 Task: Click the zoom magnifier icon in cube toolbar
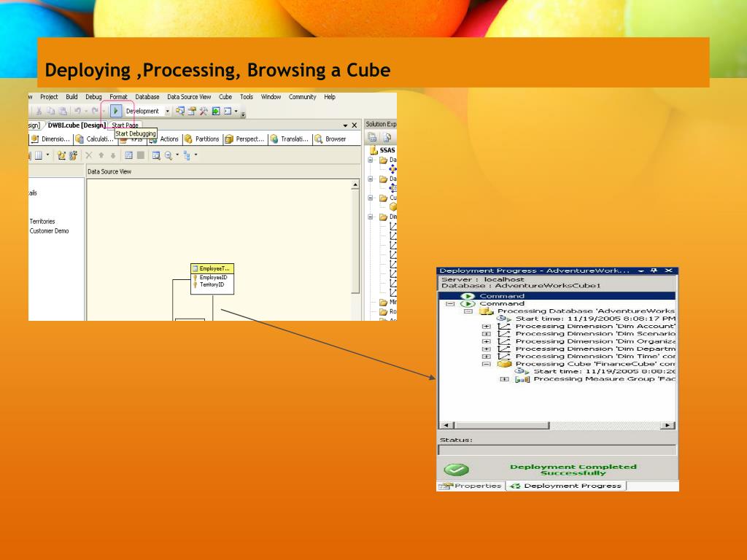tap(169, 155)
